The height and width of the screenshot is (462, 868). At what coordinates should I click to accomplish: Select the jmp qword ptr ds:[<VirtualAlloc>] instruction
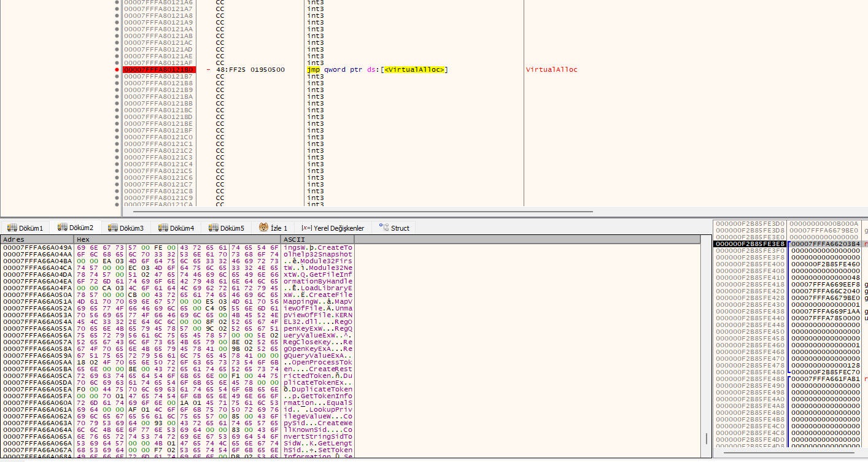378,70
